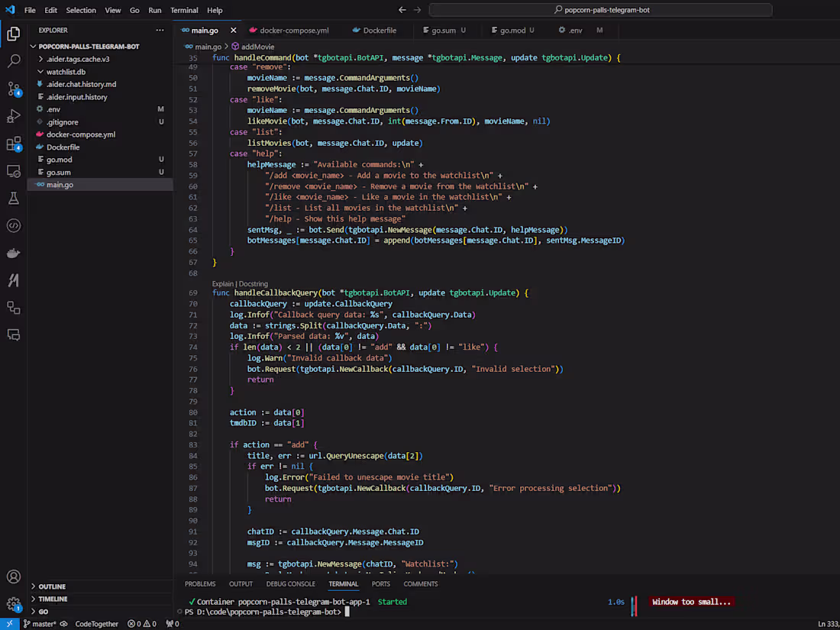840x630 pixels.
Task: Select main.go in the Explorer tree
Action: (x=100, y=185)
